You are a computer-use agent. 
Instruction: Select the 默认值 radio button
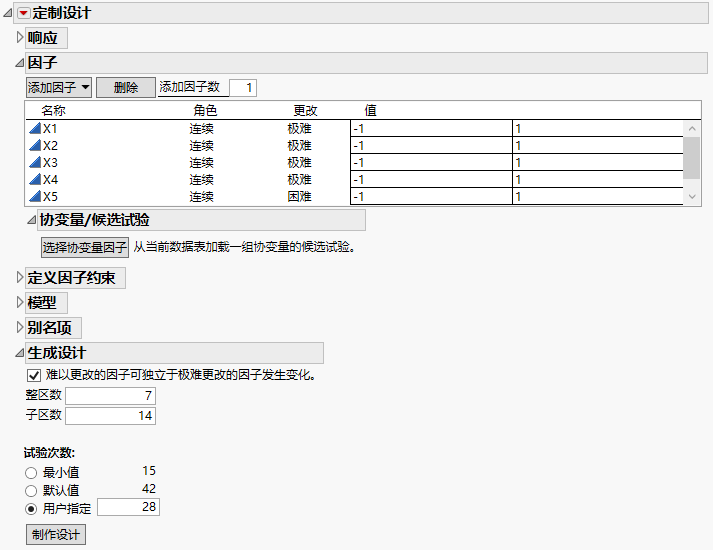(31, 491)
